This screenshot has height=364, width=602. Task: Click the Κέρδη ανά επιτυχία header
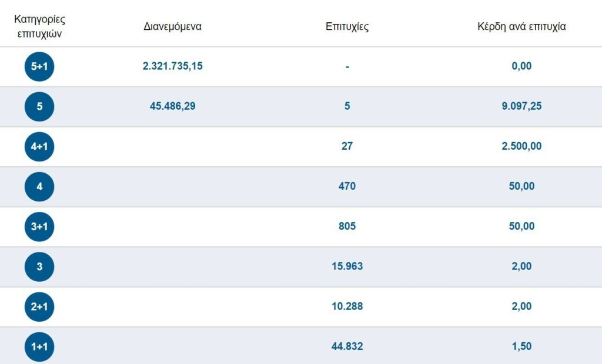point(521,26)
